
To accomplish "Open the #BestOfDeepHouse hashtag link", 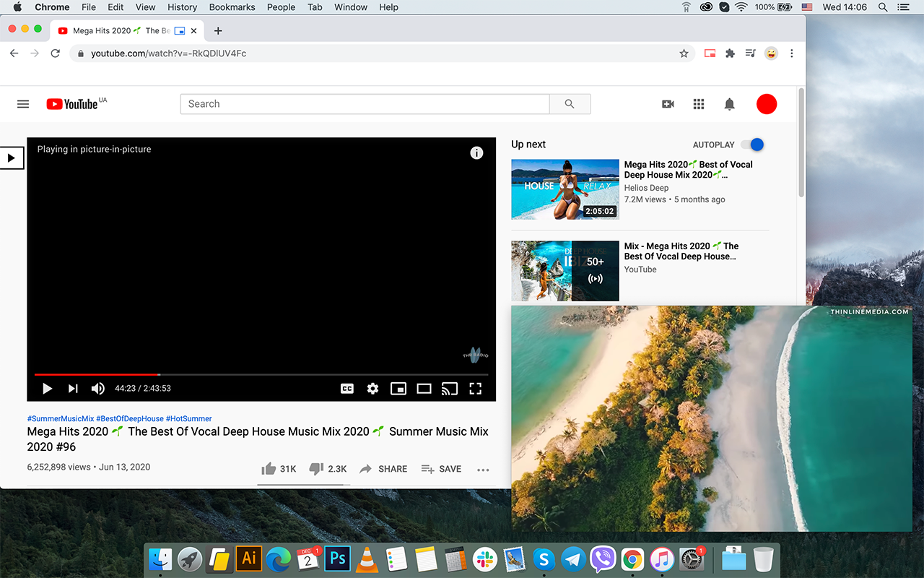I will [129, 418].
